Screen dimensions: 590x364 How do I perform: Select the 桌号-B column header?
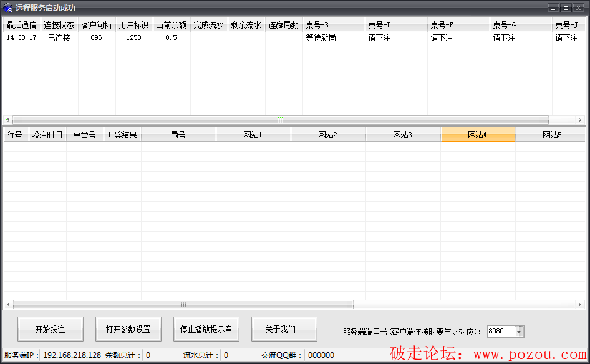[334, 25]
